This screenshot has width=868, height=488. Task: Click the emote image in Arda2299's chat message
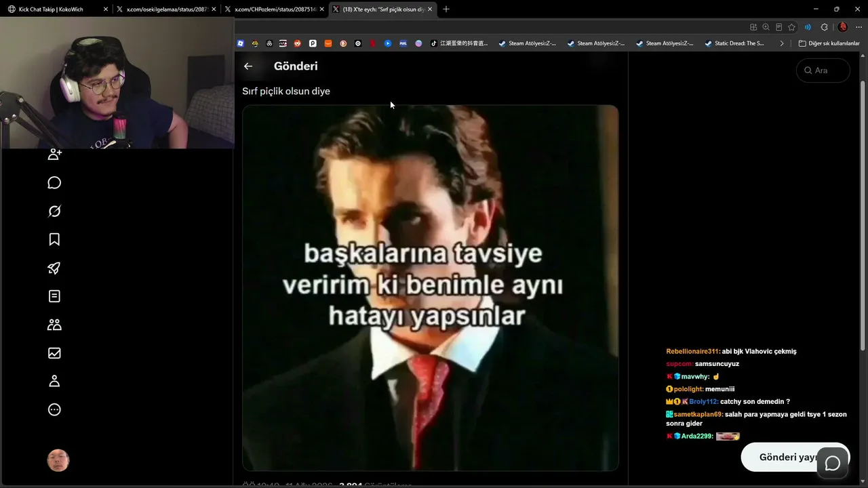(728, 436)
